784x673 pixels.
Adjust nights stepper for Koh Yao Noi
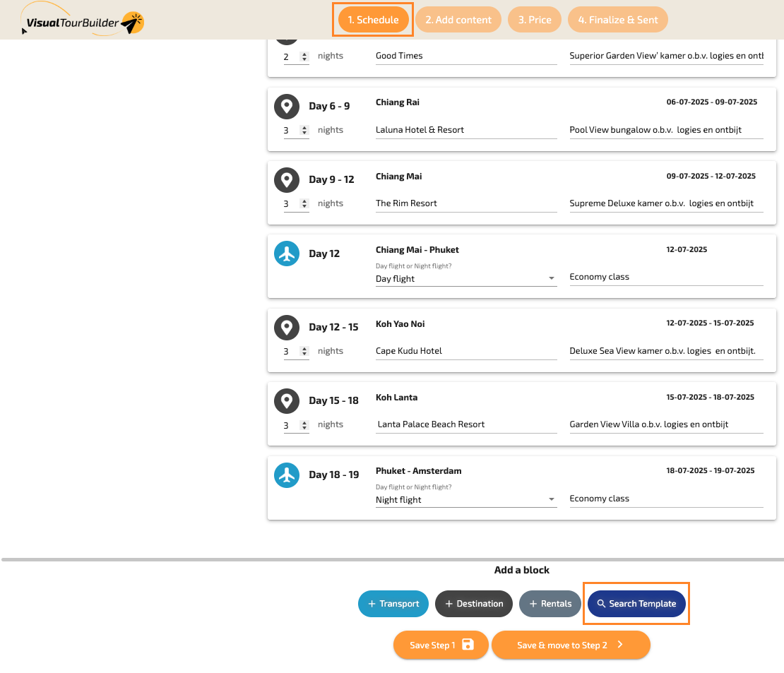pyautogui.click(x=304, y=351)
